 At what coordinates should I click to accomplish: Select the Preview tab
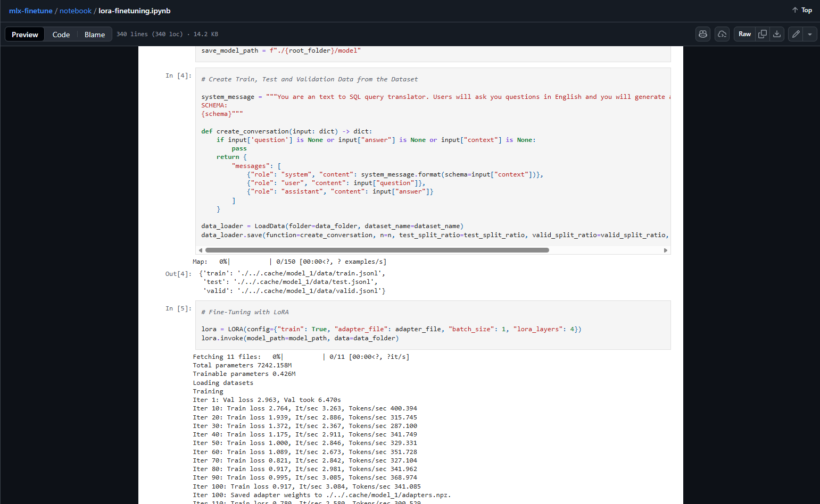click(x=25, y=35)
